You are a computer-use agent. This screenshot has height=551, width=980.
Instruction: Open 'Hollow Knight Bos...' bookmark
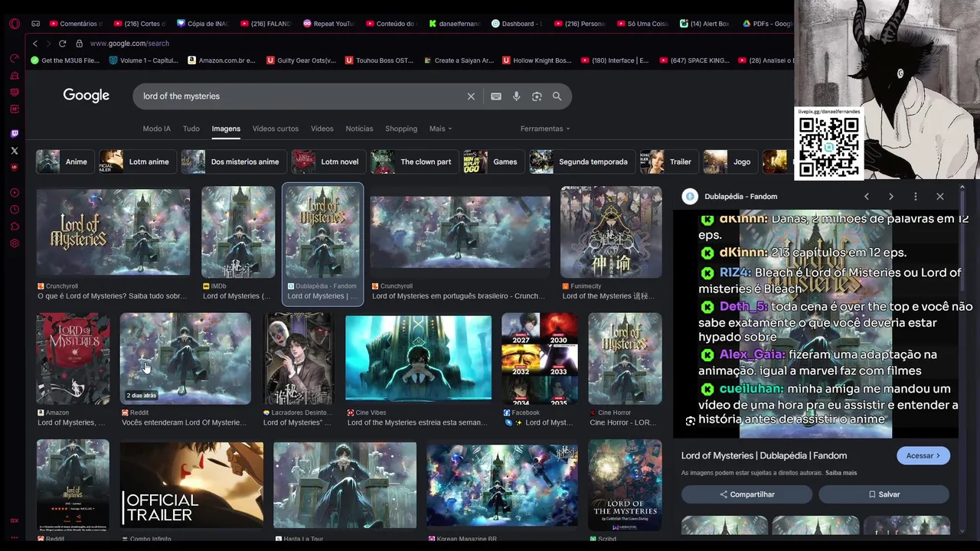pos(537,60)
